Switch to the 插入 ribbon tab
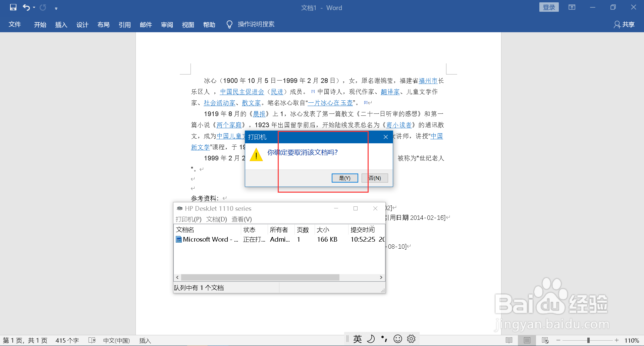The height and width of the screenshot is (346, 644). point(61,24)
